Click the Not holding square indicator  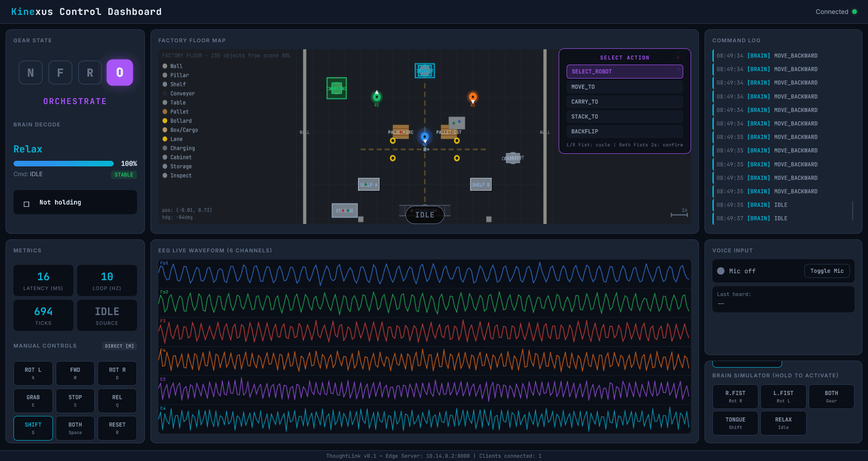(26, 204)
